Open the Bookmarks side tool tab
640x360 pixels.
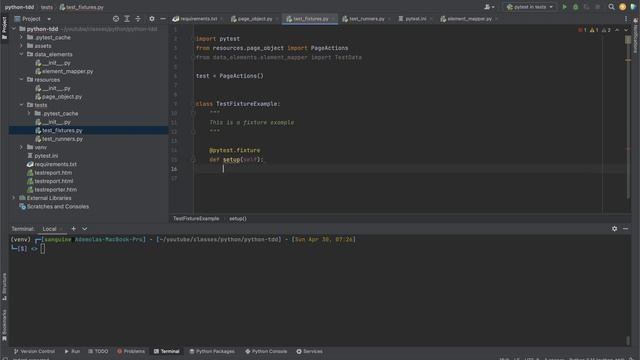4,325
